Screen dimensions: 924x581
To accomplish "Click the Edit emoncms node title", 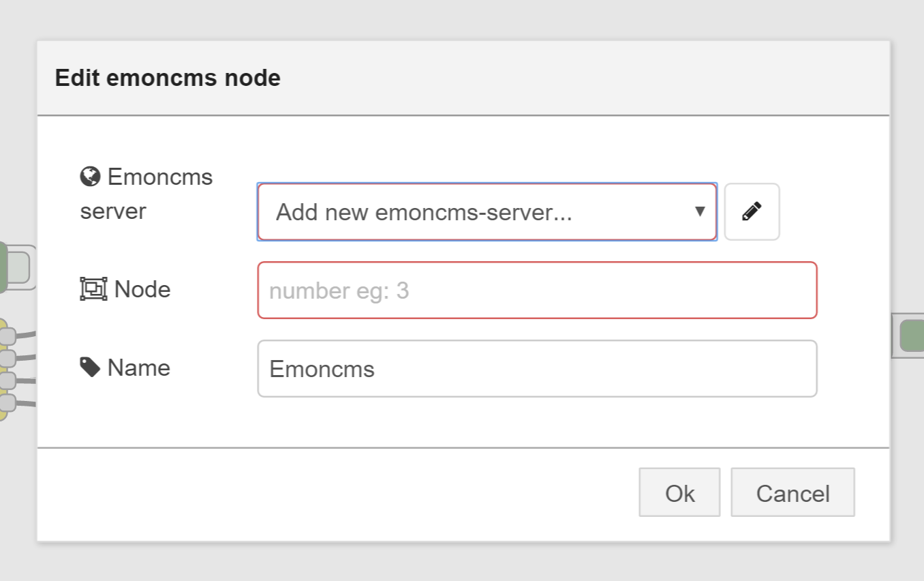I will [168, 78].
